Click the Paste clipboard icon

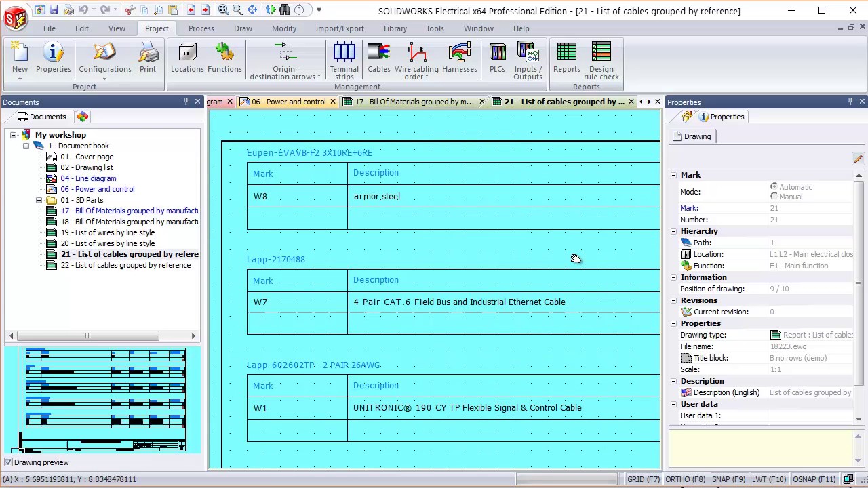point(173,10)
